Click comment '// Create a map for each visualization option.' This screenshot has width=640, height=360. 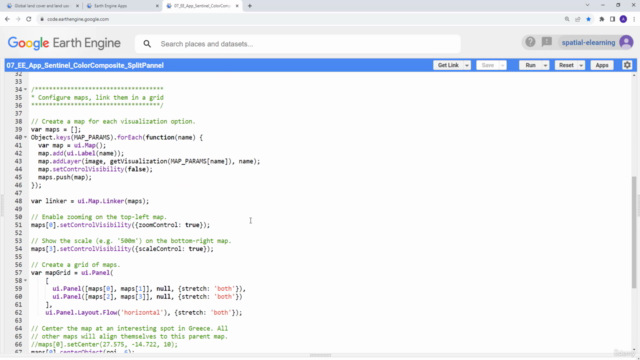(x=113, y=122)
